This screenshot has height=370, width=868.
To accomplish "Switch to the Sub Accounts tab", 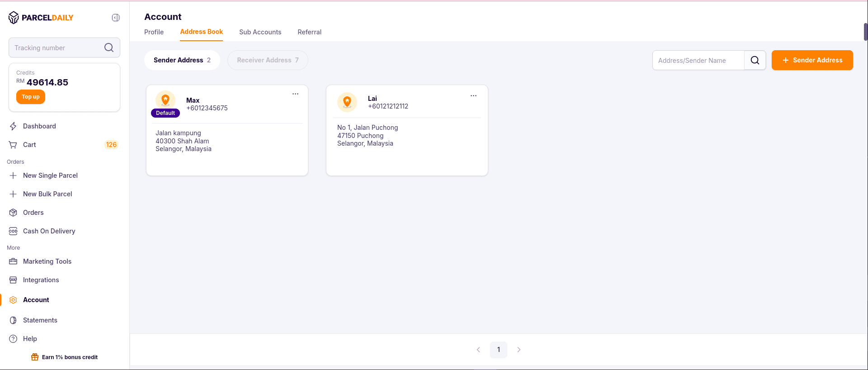I will pyautogui.click(x=260, y=32).
